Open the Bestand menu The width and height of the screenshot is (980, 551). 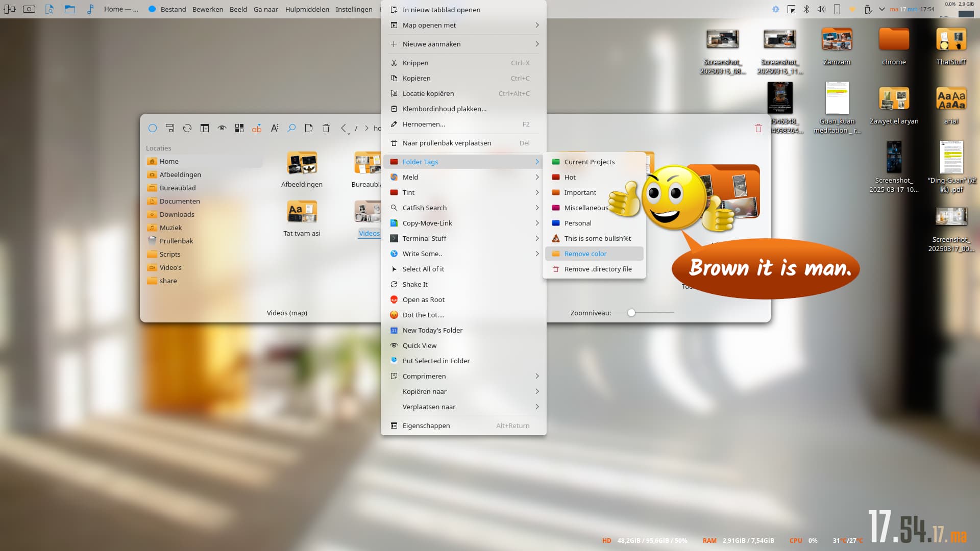(173, 9)
